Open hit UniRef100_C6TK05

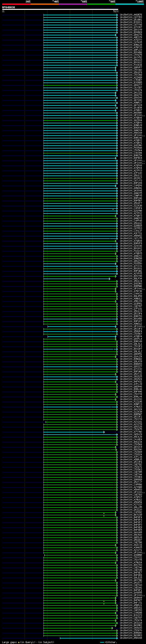131,42
